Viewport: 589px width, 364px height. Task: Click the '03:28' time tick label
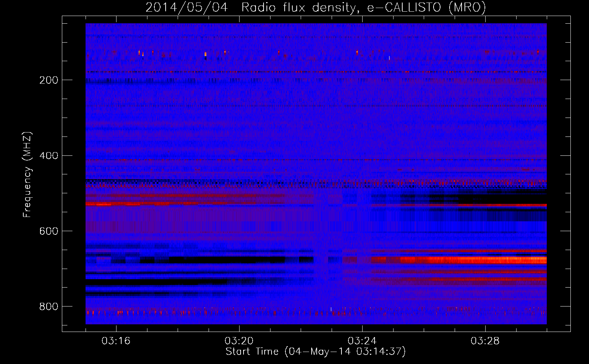tap(485, 341)
